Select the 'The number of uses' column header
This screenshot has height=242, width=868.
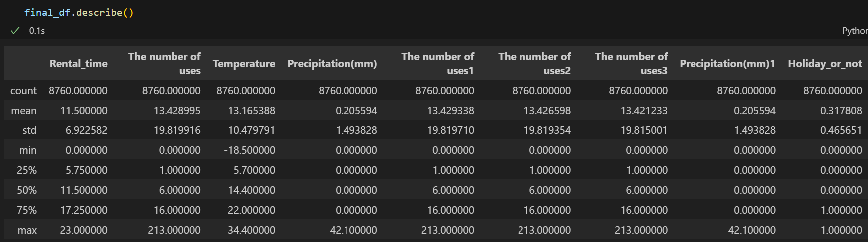tap(164, 64)
